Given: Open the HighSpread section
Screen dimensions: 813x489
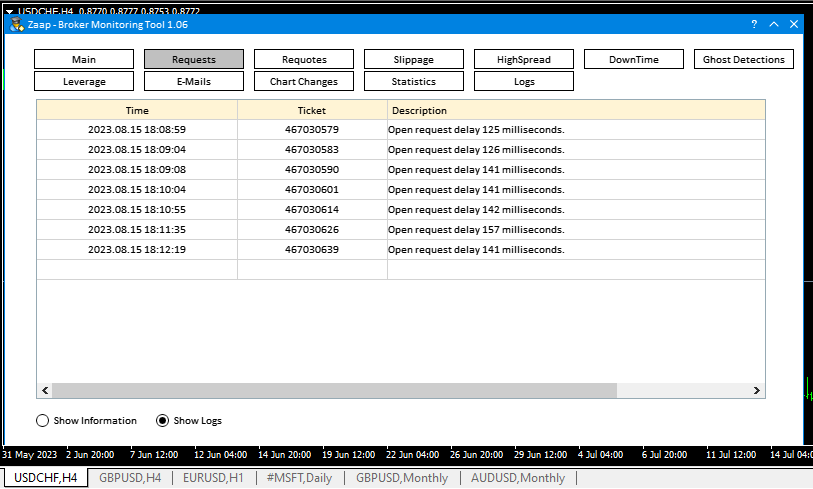Looking at the screenshot, I should [x=524, y=59].
